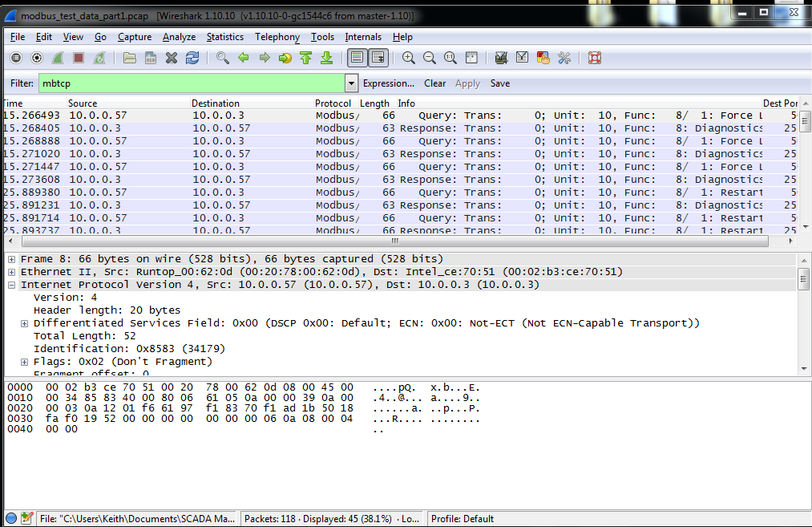Click the Length column header
This screenshot has width=812, height=527.
(377, 103)
